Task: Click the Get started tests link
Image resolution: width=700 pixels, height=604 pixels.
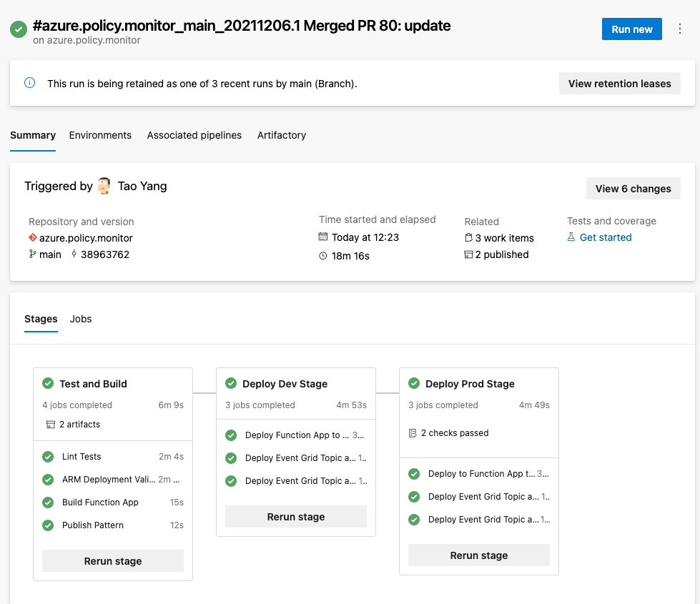Action: [x=606, y=237]
